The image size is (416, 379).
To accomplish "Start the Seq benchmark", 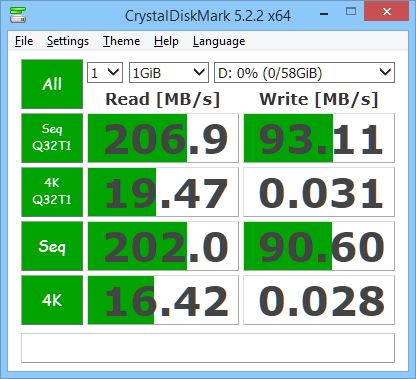I will pyautogui.click(x=52, y=246).
